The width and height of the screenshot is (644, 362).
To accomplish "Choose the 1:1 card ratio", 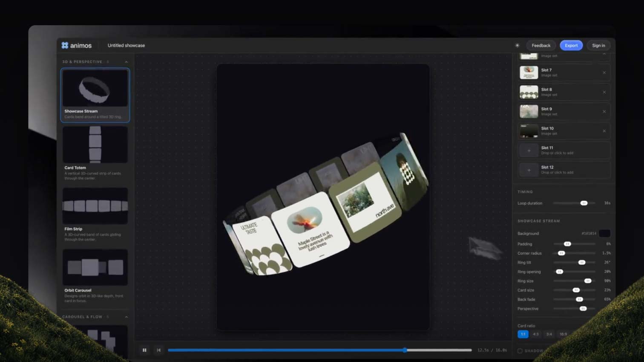I will 523,334.
